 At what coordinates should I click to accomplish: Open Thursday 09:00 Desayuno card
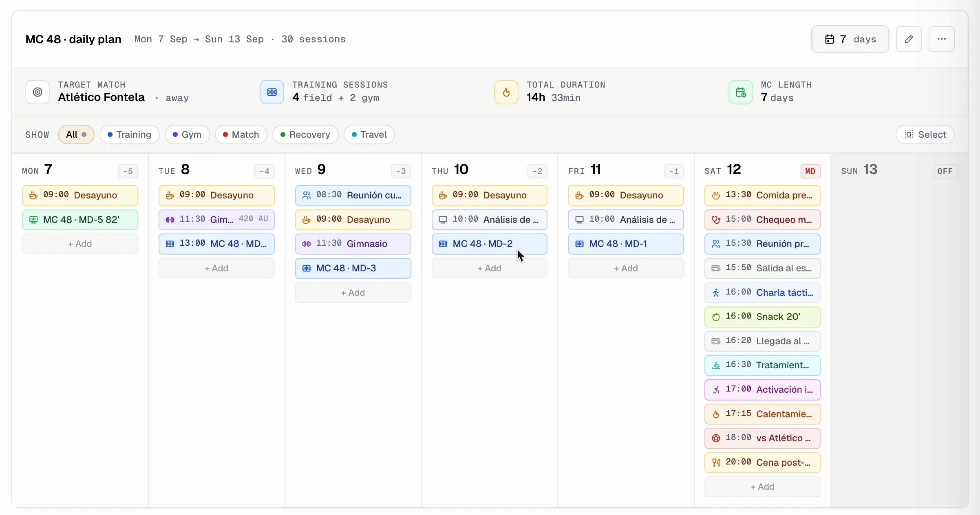(x=490, y=195)
